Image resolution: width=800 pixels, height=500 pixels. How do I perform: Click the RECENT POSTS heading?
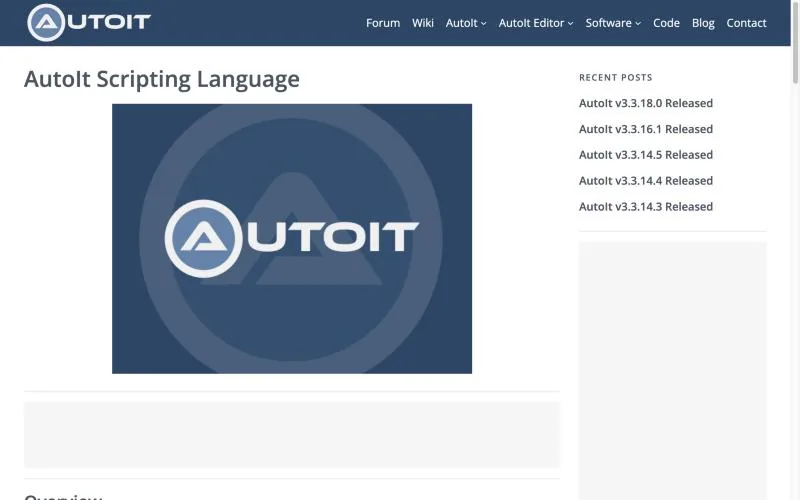pos(615,78)
